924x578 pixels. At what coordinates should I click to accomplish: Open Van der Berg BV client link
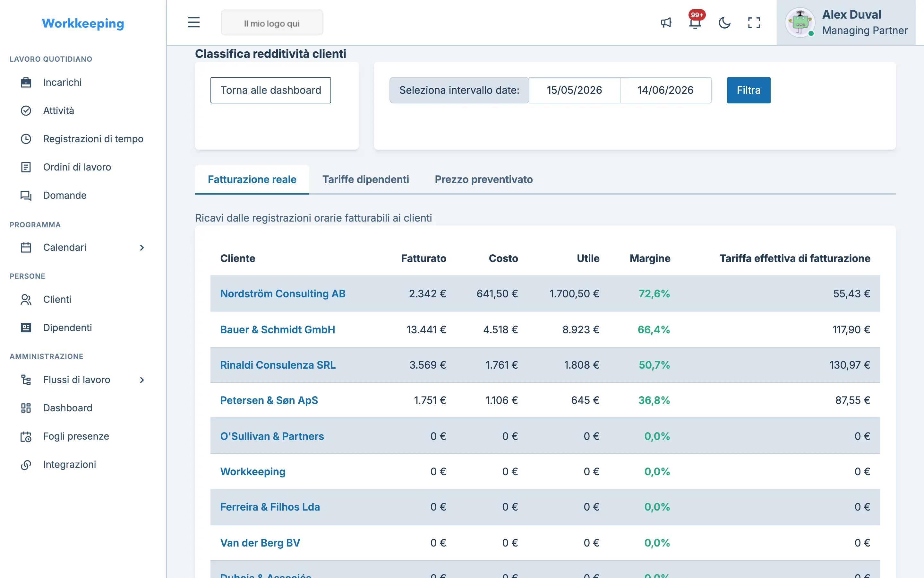(260, 543)
